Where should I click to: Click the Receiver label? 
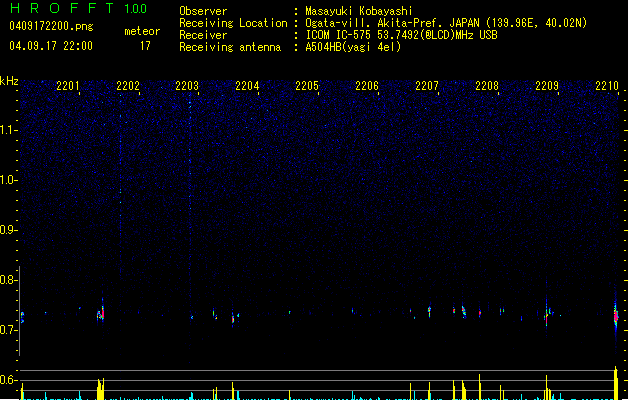click(x=203, y=35)
